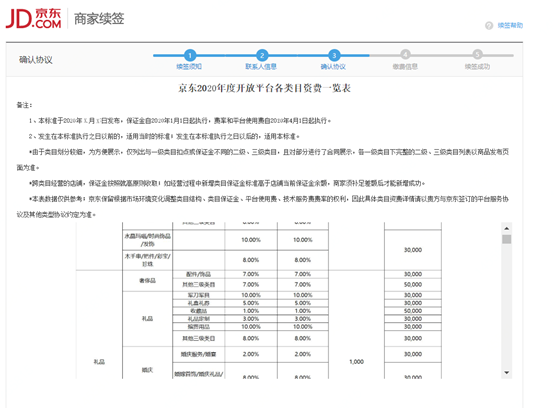Screen dimensions: 554x408
Task: Click the 礼品定制 table cell
Action: 198,319
